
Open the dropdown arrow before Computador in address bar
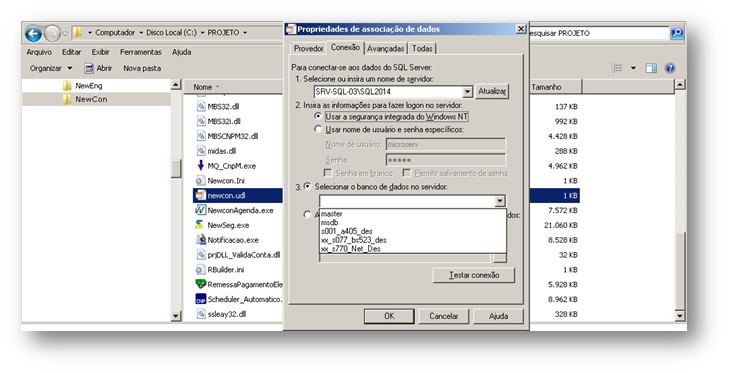[x=90, y=33]
